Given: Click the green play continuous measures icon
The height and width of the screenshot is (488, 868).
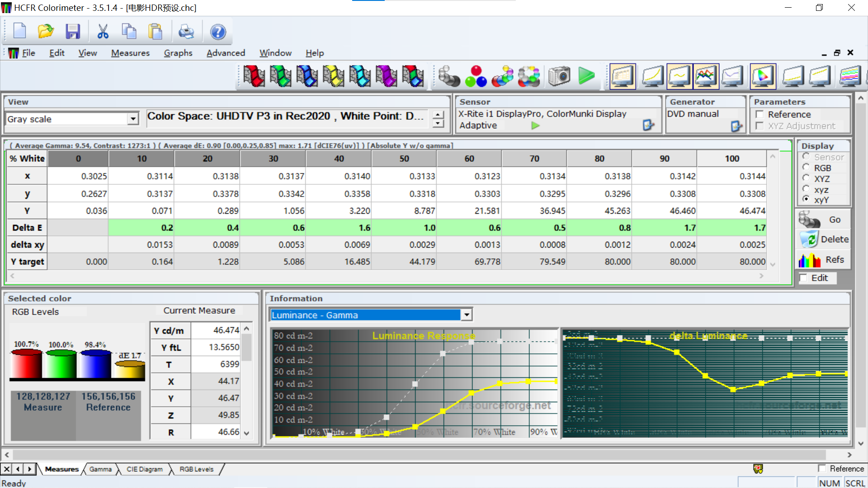Looking at the screenshot, I should point(586,76).
